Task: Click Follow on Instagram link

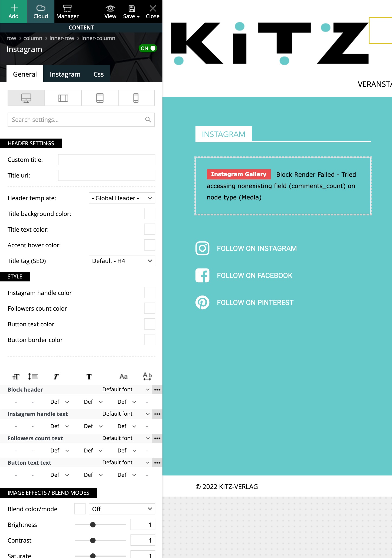Action: (x=257, y=248)
